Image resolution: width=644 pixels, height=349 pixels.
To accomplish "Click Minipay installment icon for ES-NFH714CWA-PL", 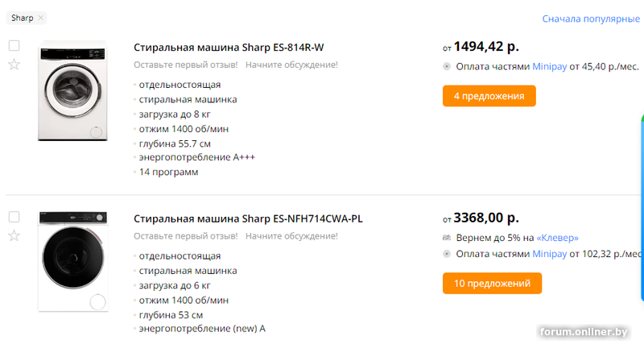I will 447,254.
